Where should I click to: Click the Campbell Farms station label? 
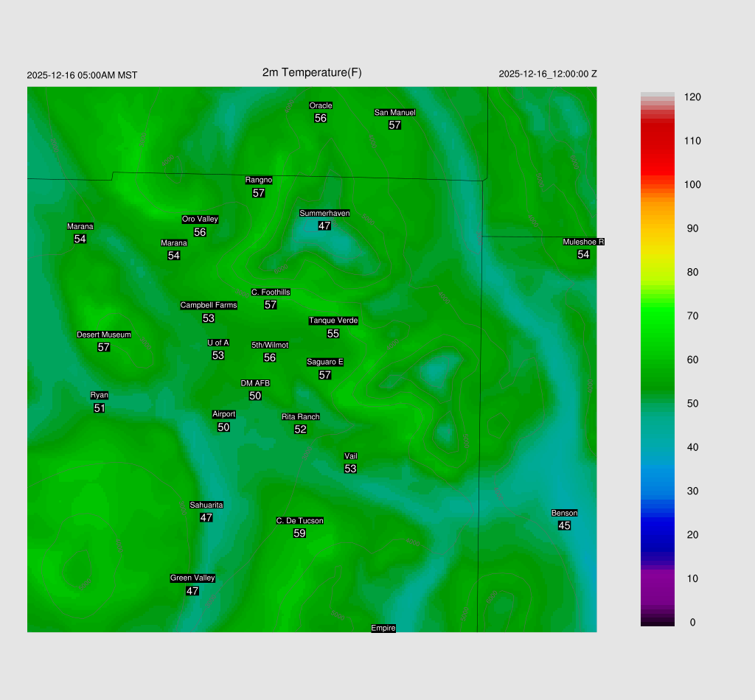(x=209, y=305)
